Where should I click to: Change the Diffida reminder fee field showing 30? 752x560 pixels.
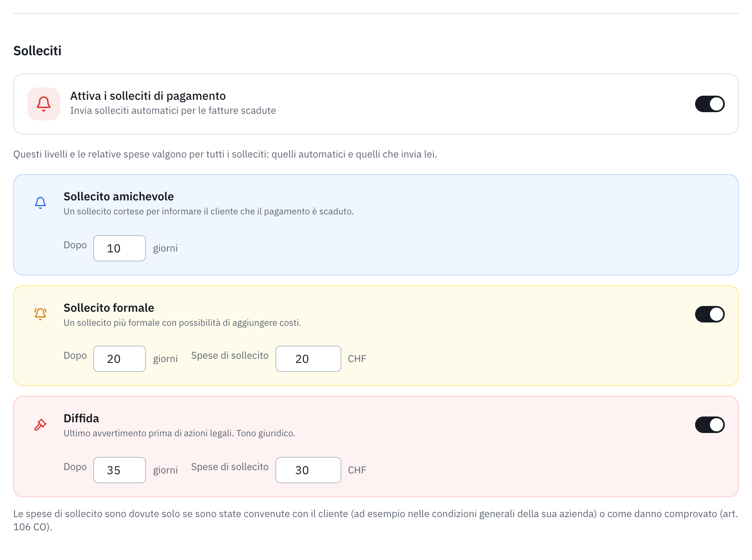308,470
